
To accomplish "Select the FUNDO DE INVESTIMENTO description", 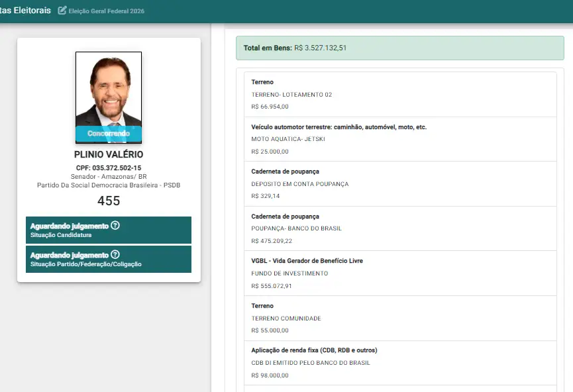I will 289,273.
